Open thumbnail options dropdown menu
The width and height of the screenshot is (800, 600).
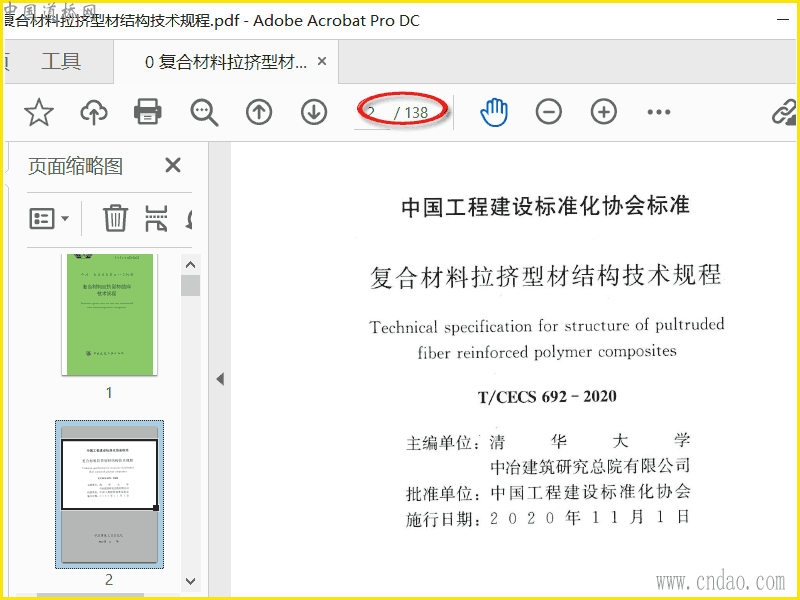(x=49, y=219)
